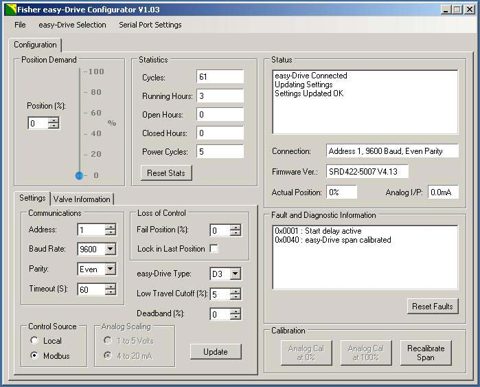This screenshot has height=387, width=480.
Task: Click the Actual Position field
Action: pos(341,192)
